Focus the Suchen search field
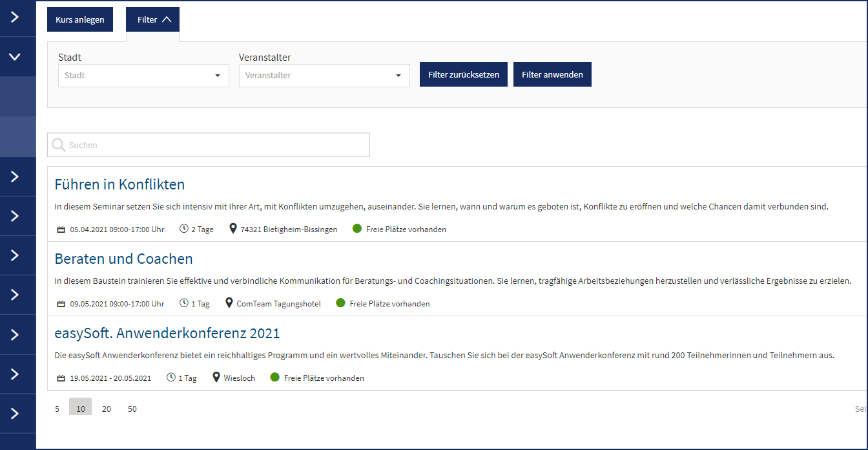Screen dimensions: 868x450 [x=209, y=145]
